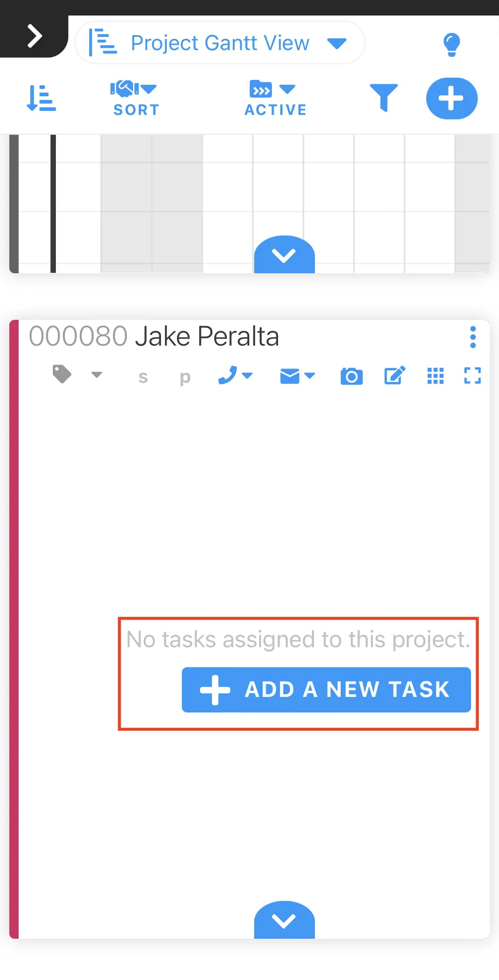Open the grid apps icon
499x980 pixels.
[x=435, y=376]
